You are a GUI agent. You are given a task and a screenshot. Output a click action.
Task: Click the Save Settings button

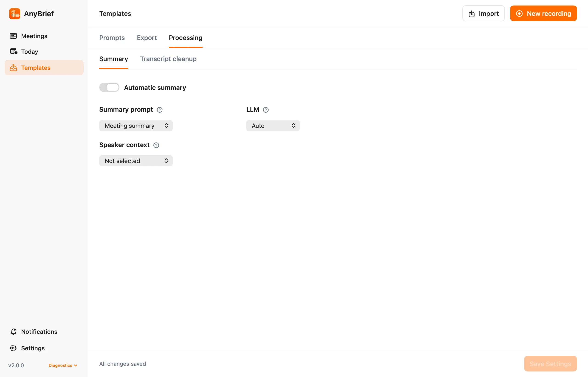pos(550,363)
